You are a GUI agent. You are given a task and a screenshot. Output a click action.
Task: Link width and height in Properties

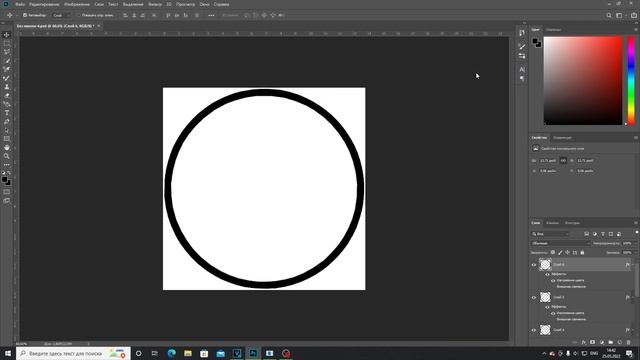[563, 160]
